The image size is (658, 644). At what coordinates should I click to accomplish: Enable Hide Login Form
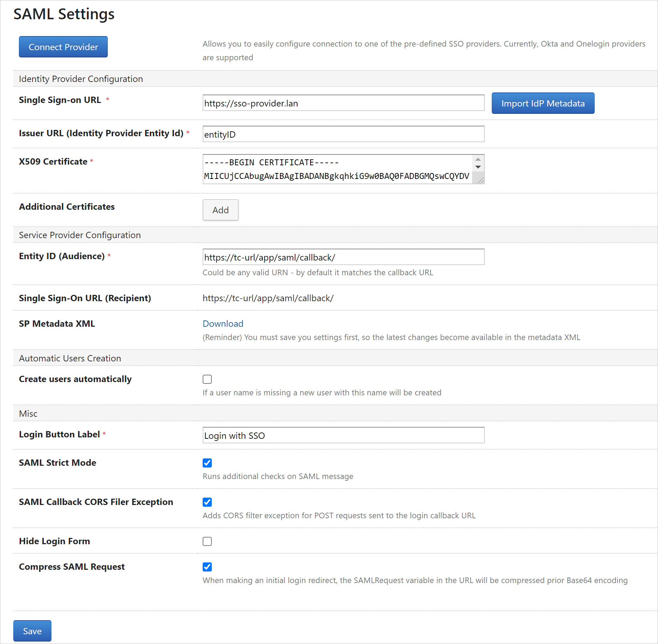tap(207, 541)
